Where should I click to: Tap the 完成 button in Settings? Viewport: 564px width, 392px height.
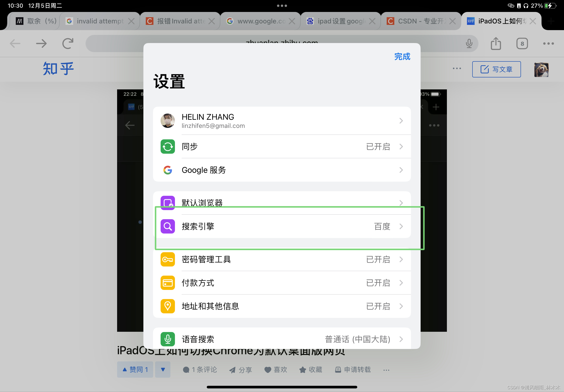[x=402, y=56]
